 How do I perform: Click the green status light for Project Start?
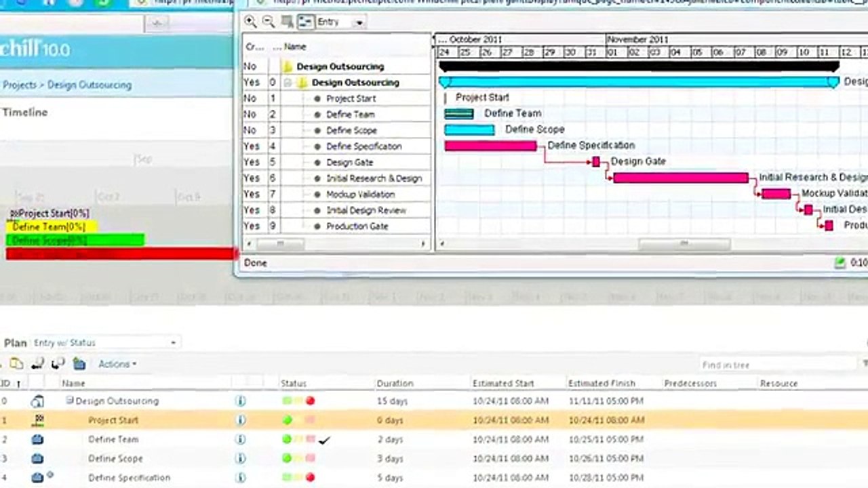287,420
